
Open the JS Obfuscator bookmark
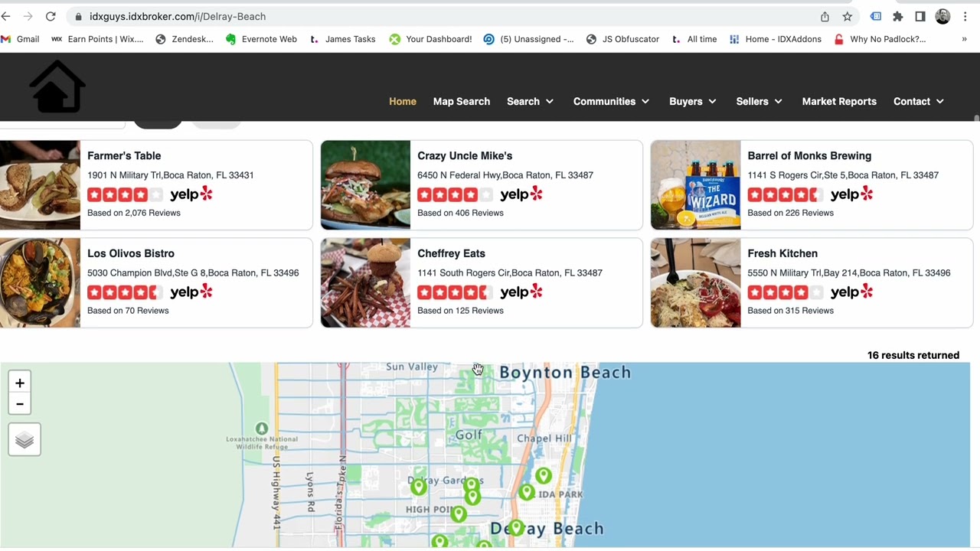(622, 39)
